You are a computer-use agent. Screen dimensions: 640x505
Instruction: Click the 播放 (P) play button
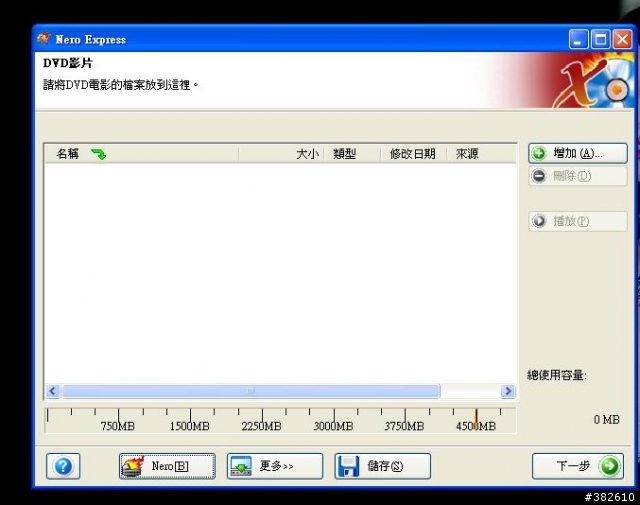coord(578,221)
